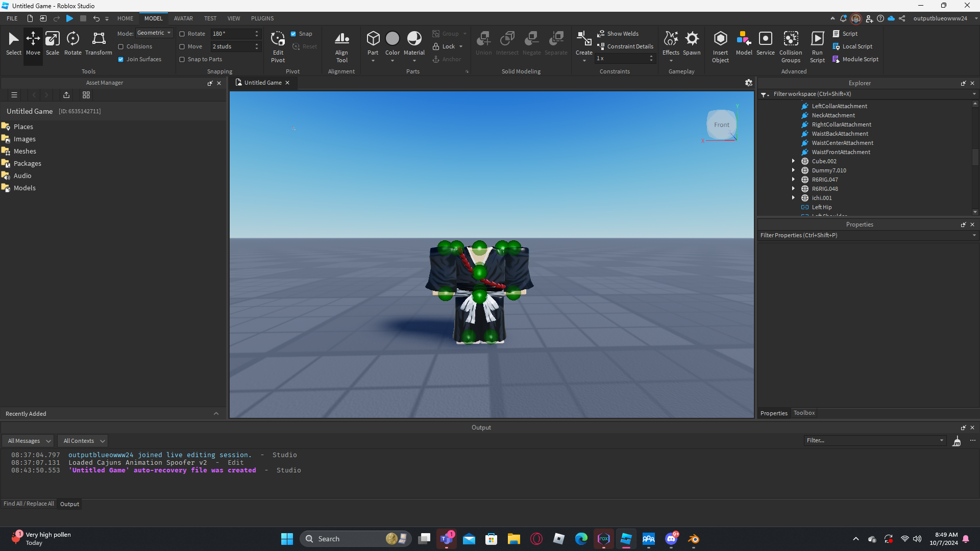This screenshot has width=980, height=551.
Task: Click the Insert Object icon
Action: click(720, 46)
